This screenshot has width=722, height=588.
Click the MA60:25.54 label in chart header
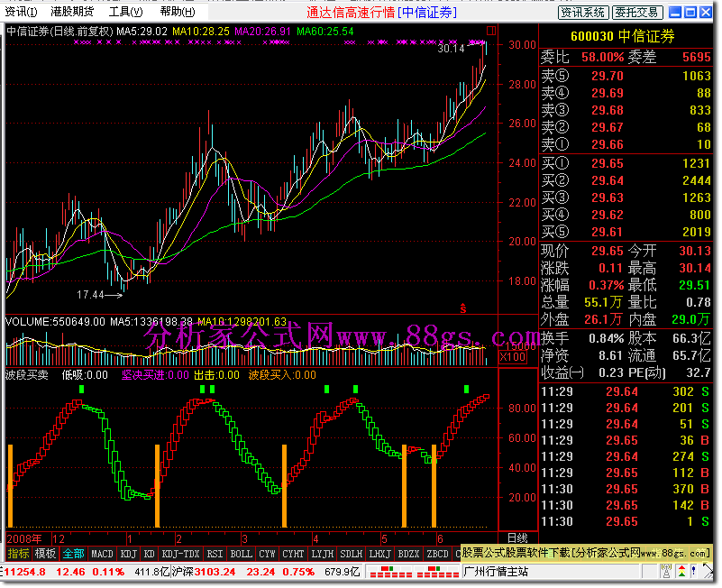(x=325, y=32)
